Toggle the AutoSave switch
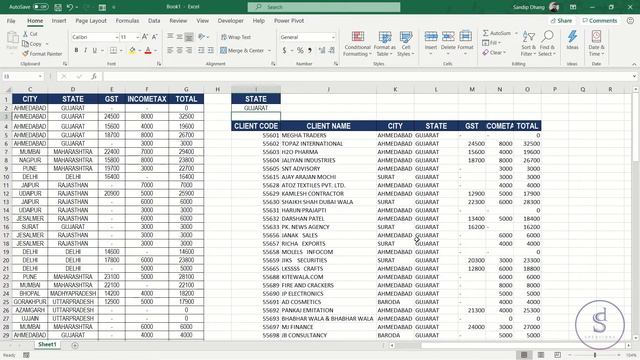 coord(40,7)
